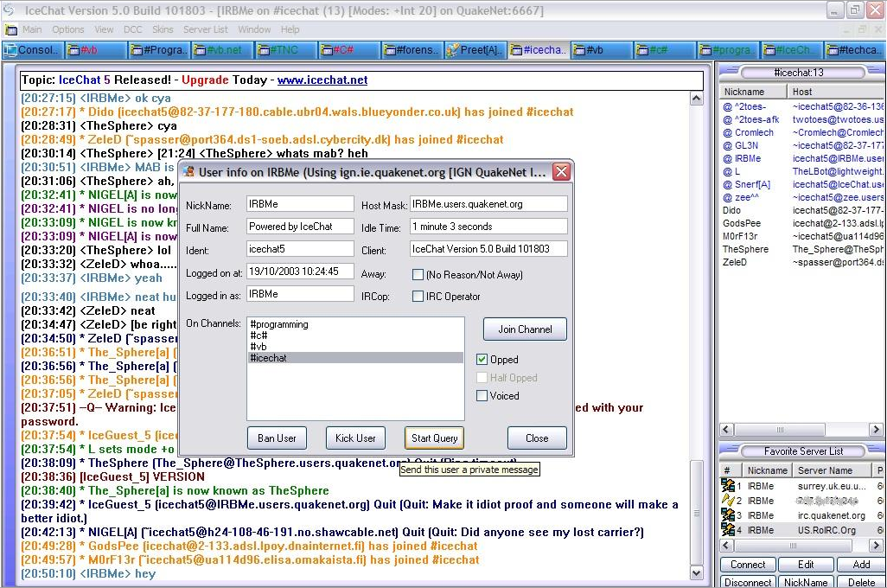Screen dimensions: 887x588
Task: Click the IceChat icon in the title bar
Action: tap(9, 10)
